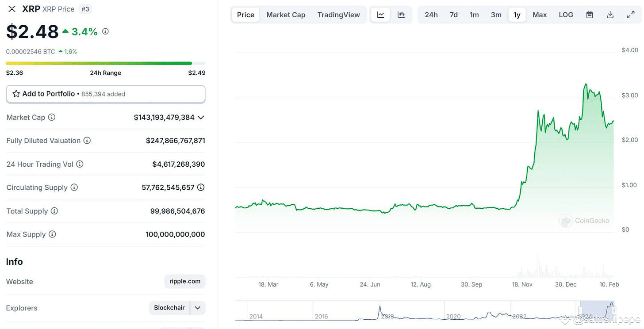
Task: Toggle LOG scale on chart
Action: pos(566,15)
